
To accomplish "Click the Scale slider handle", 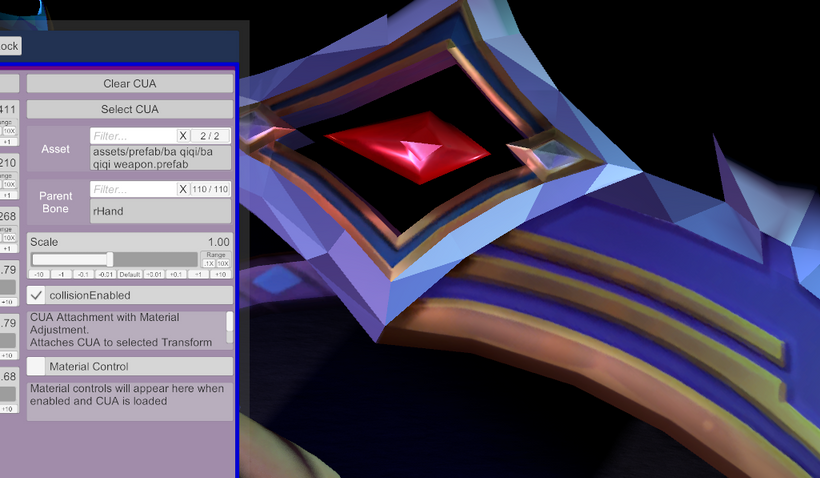I will [x=110, y=259].
